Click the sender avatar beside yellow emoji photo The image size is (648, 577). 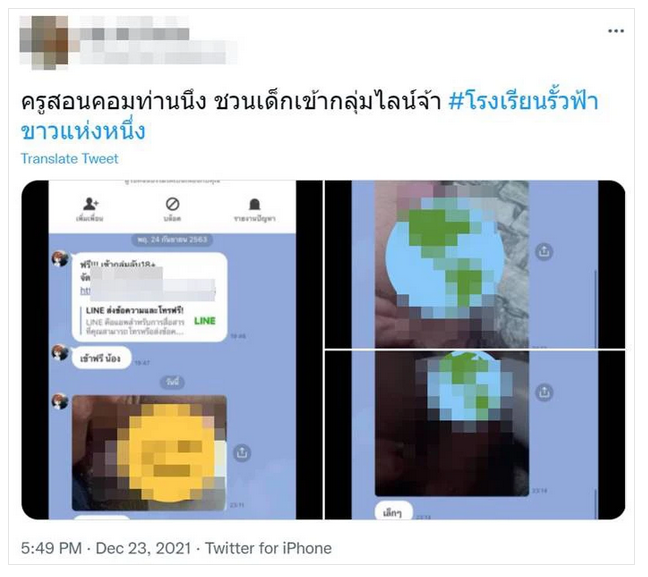pyautogui.click(x=60, y=401)
